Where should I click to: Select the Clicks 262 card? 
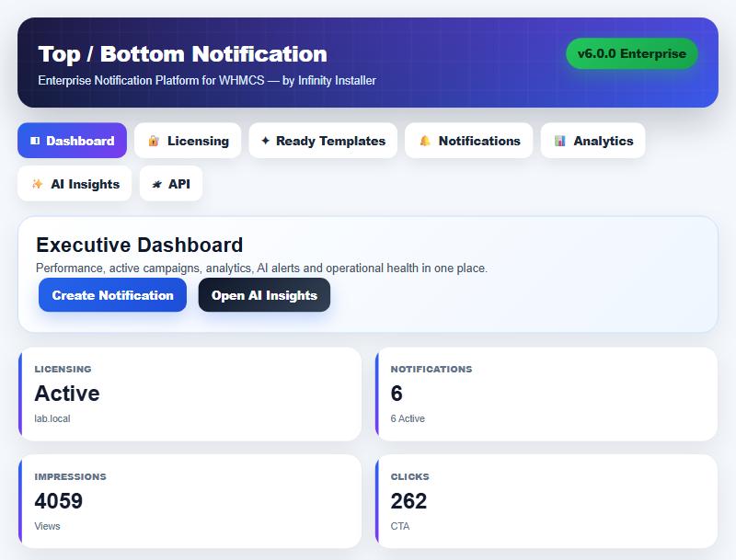[x=546, y=501]
